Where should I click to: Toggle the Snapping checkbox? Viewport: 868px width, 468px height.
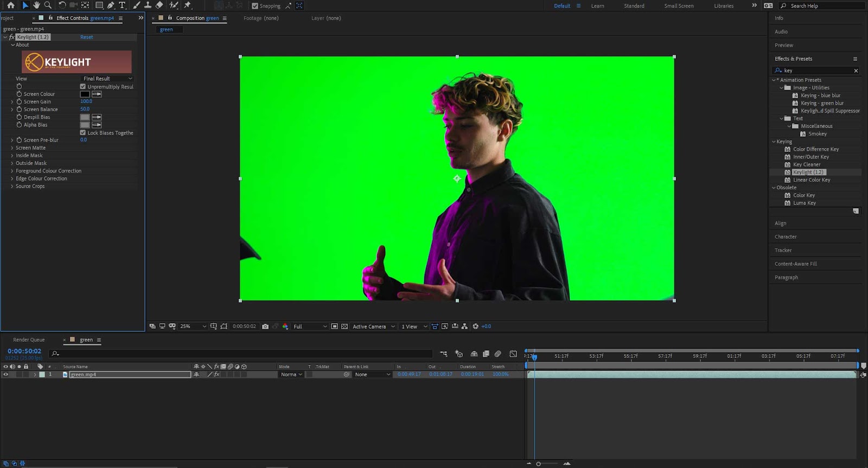click(255, 6)
